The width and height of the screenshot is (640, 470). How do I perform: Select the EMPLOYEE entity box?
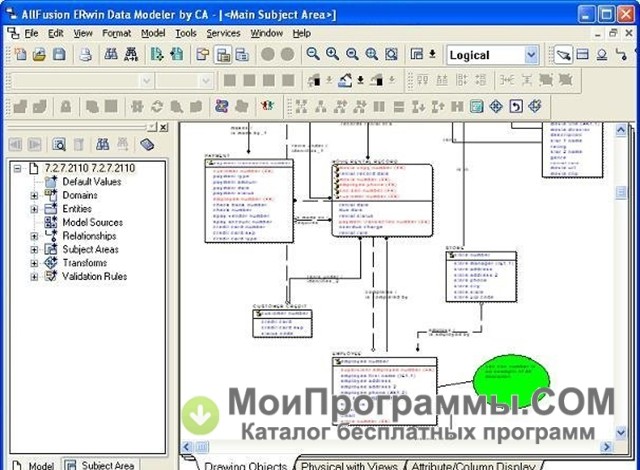tap(385, 391)
